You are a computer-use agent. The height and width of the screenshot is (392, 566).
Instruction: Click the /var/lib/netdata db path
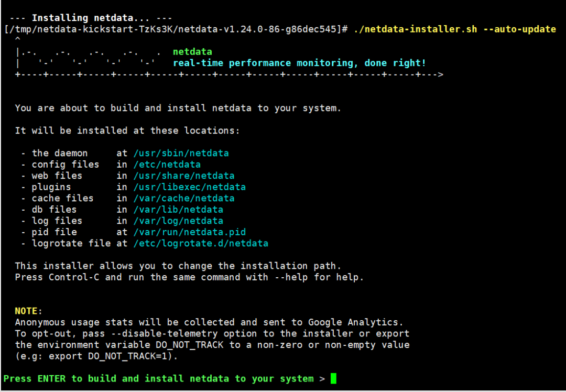point(178,209)
